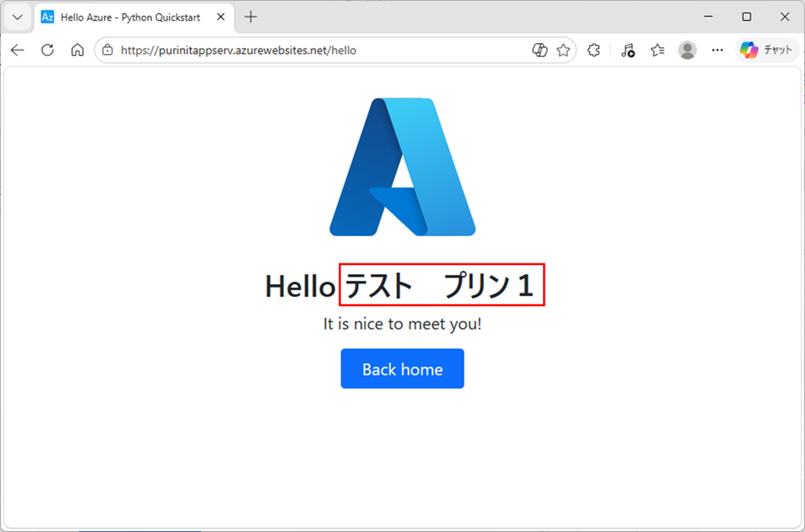Open site information via the lock icon
This screenshot has width=805, height=532.
click(108, 50)
